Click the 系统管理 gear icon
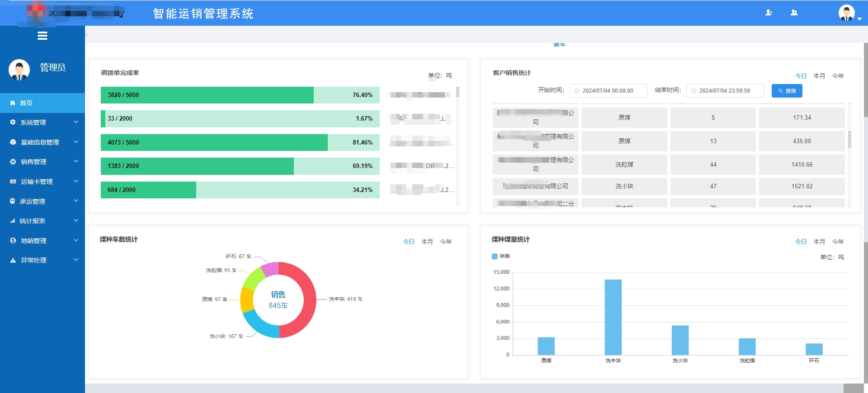The height and width of the screenshot is (393, 868). point(13,122)
